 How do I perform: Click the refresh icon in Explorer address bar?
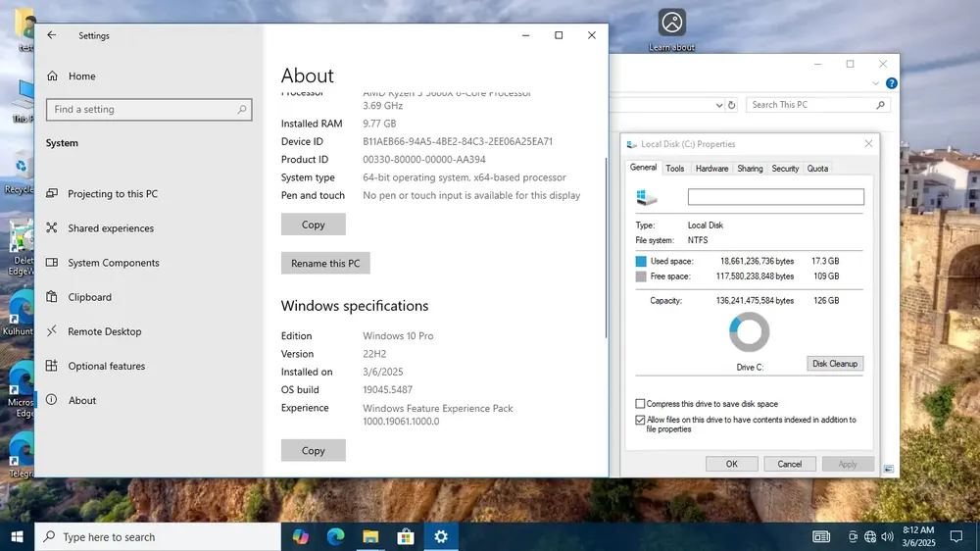[731, 105]
